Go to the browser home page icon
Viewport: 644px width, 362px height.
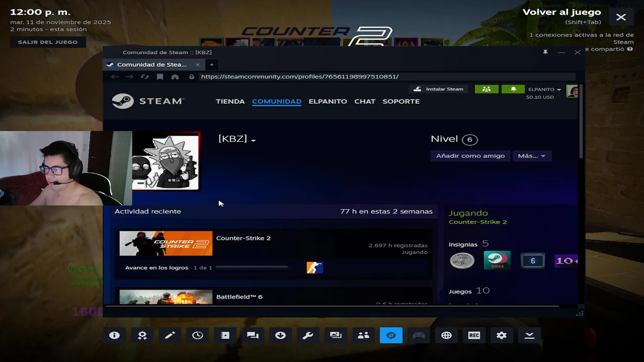point(175,77)
